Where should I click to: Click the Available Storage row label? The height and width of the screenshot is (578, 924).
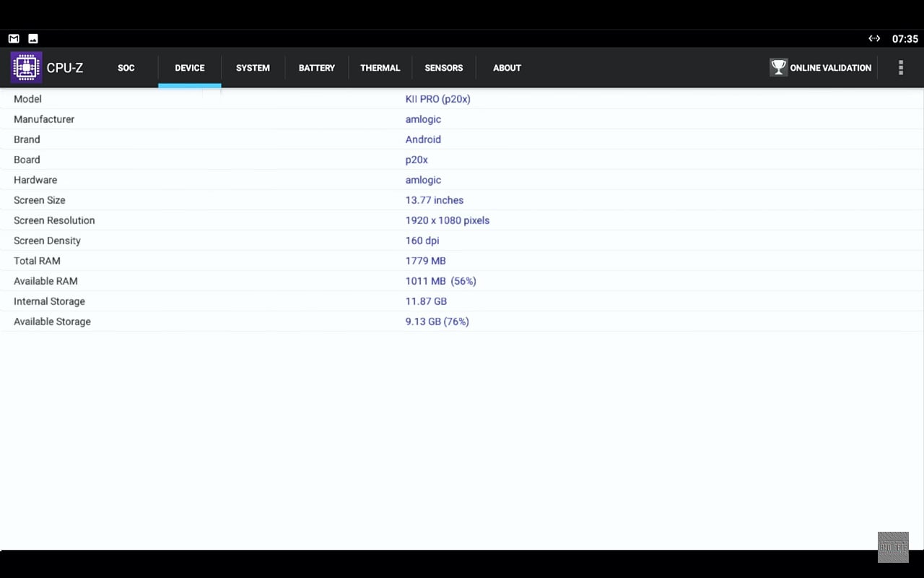[52, 322]
